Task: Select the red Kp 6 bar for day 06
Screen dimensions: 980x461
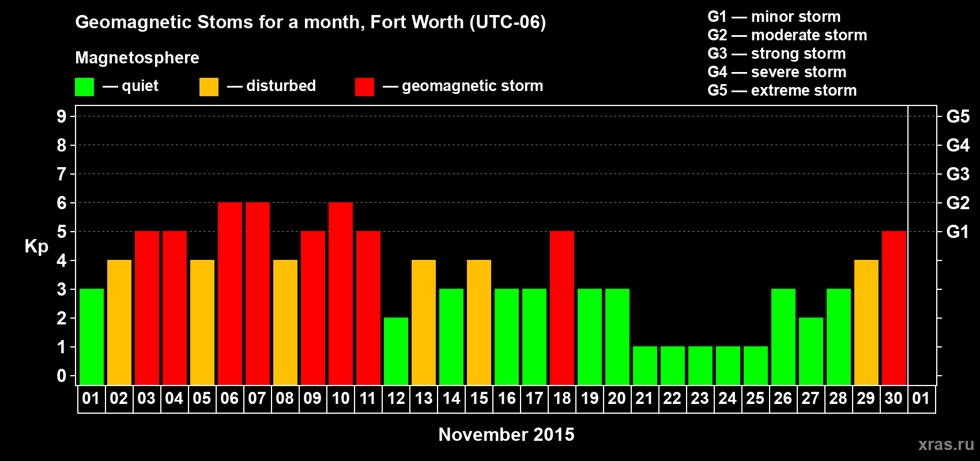Action: pos(230,293)
